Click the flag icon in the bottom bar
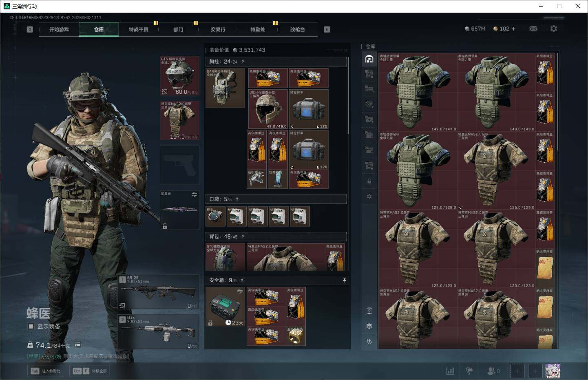Screen dimensions: 588x380 pyautogui.click(x=469, y=371)
